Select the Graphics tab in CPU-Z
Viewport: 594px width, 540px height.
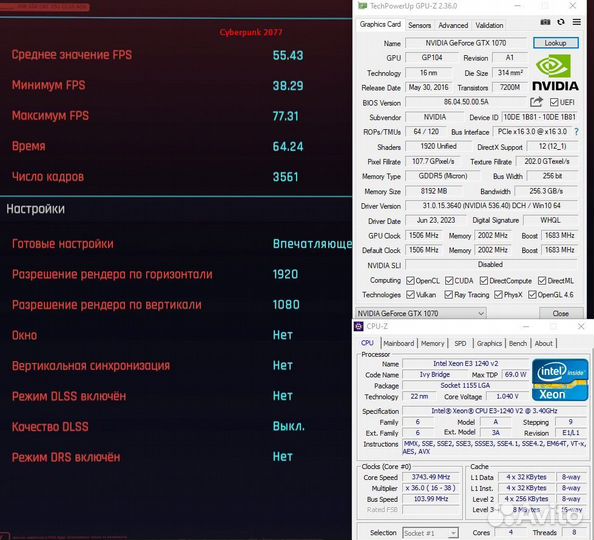(489, 343)
